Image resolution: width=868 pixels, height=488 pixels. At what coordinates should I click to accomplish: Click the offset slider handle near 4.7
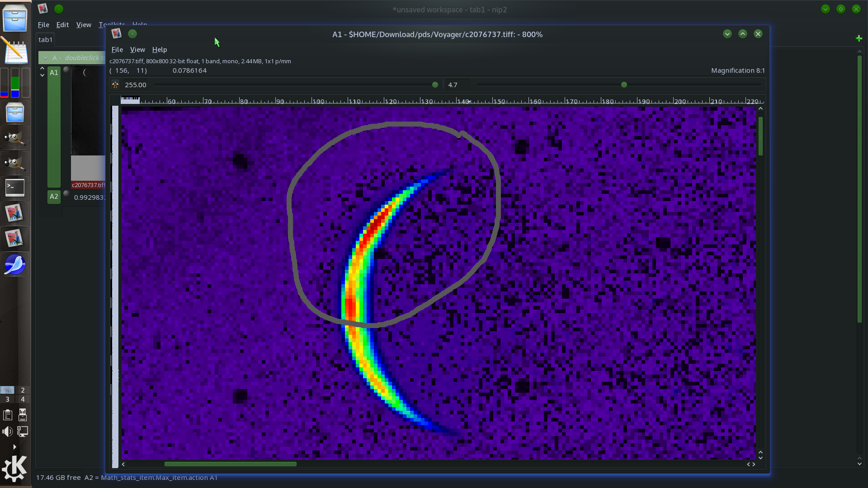[x=624, y=85]
